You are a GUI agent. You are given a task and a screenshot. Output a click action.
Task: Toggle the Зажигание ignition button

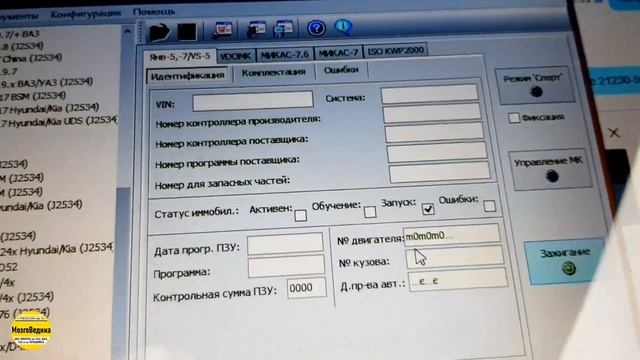566,261
